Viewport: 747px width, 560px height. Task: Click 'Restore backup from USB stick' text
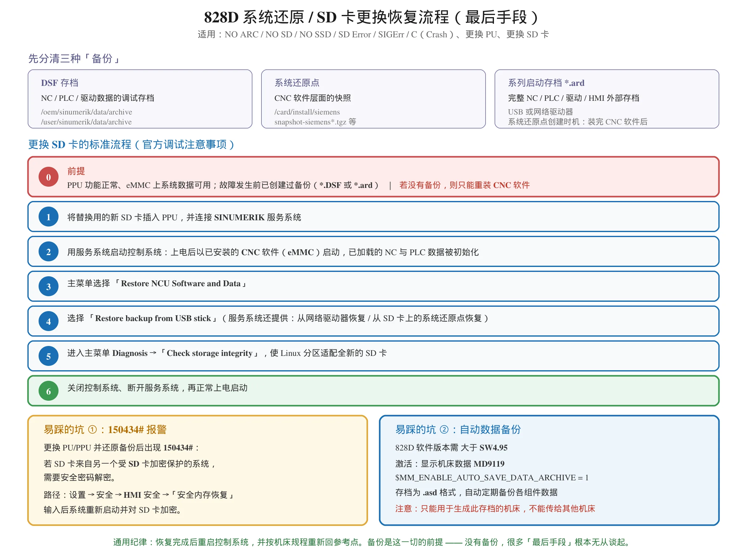click(153, 318)
